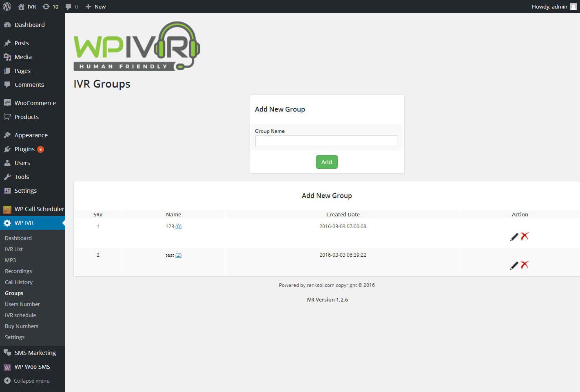Click the Users person icon
This screenshot has height=392, width=580.
pos(7,163)
